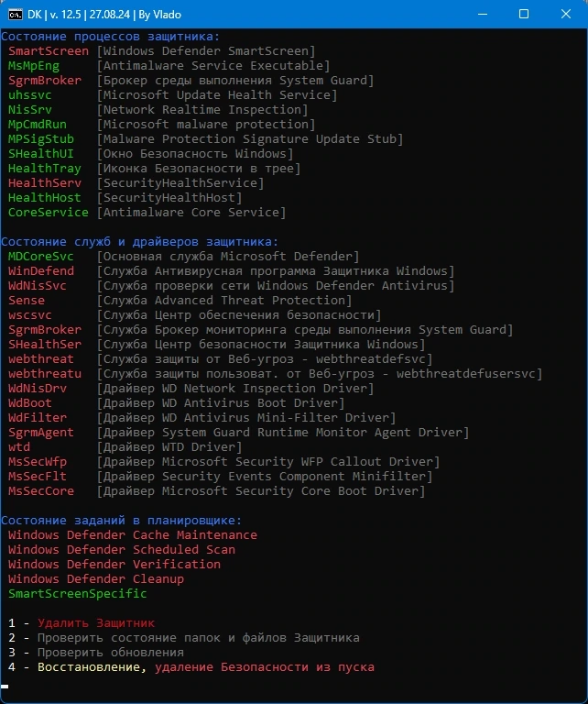Close the DK console window
The width and height of the screenshot is (588, 704).
tap(566, 15)
